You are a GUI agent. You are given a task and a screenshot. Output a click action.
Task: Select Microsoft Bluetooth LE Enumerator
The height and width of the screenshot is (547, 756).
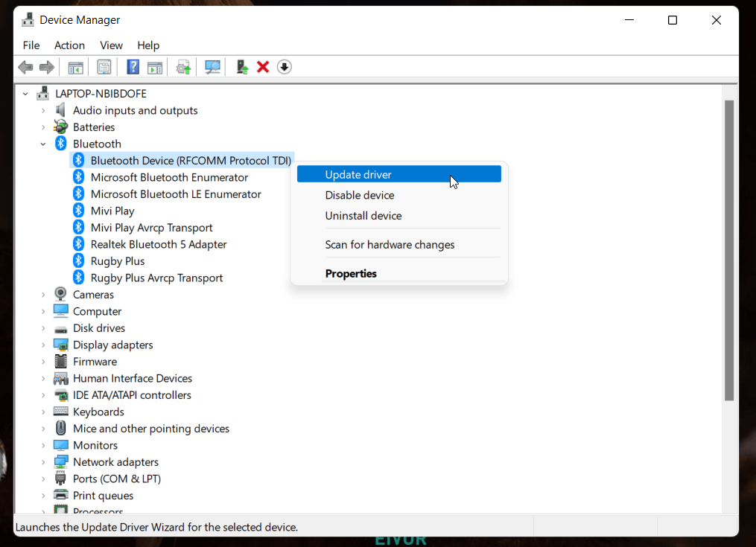(x=176, y=193)
